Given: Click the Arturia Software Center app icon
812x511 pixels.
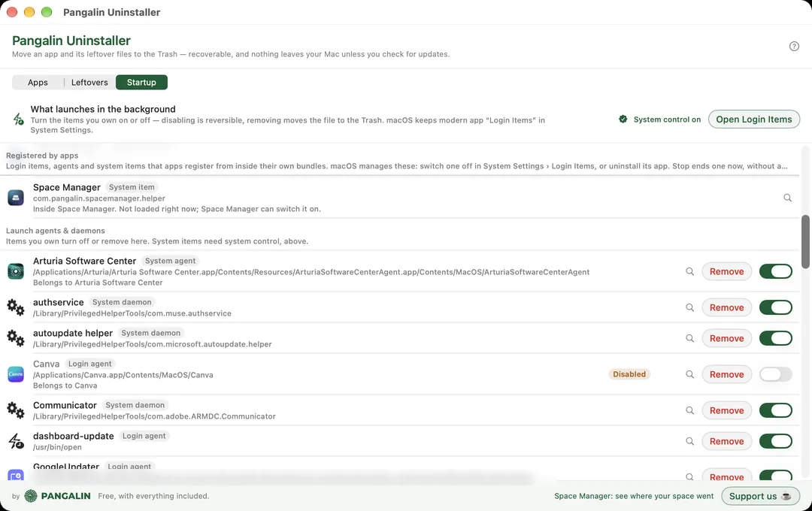Looking at the screenshot, I should [16, 271].
